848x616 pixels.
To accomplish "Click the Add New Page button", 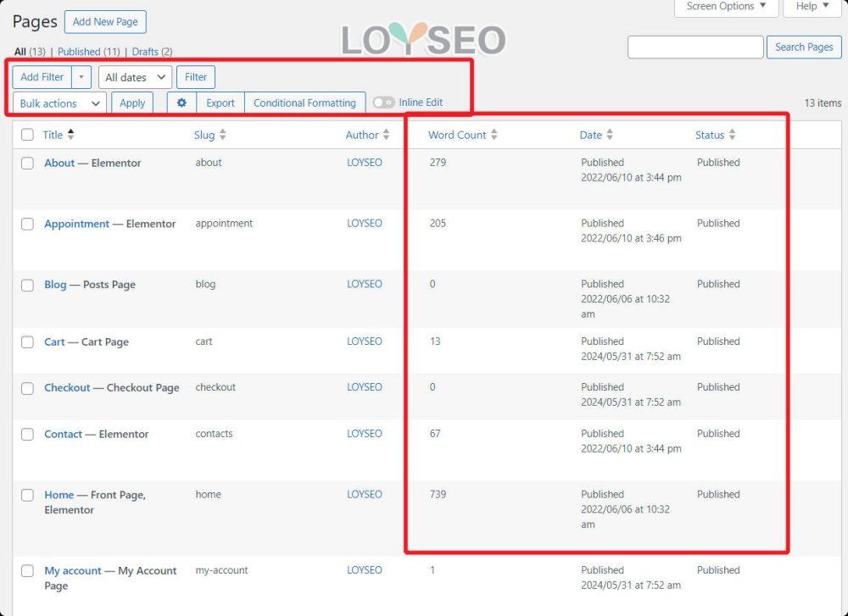I will 105,22.
